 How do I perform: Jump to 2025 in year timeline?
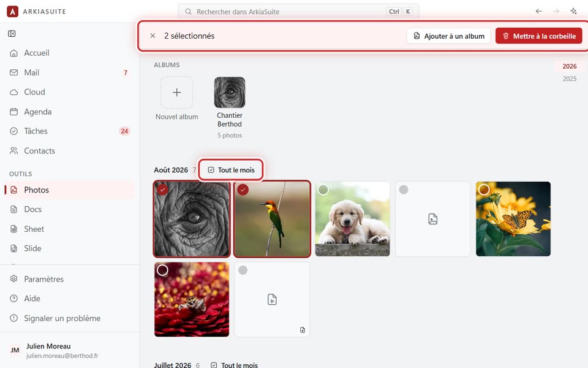point(569,79)
